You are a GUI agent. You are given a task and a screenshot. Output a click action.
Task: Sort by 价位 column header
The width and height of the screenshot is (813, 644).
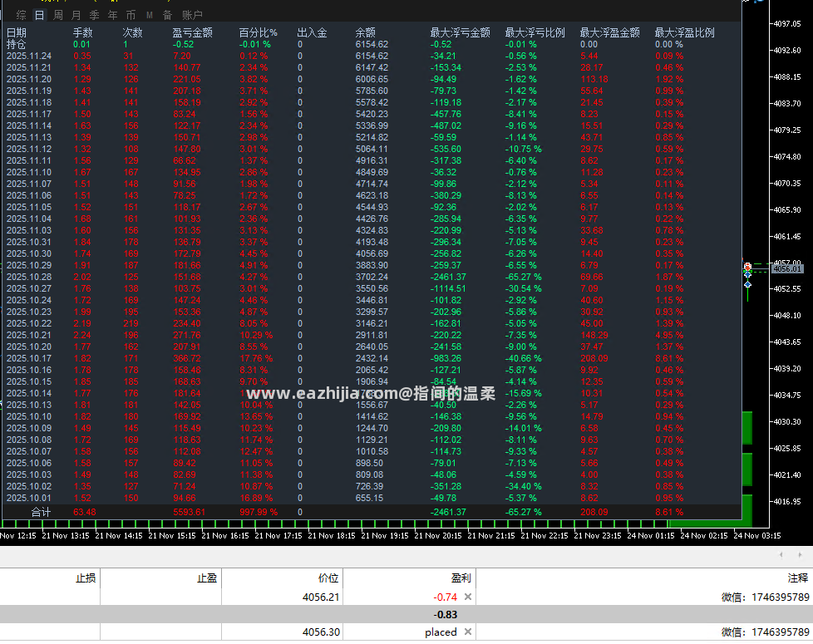pyautogui.click(x=328, y=578)
